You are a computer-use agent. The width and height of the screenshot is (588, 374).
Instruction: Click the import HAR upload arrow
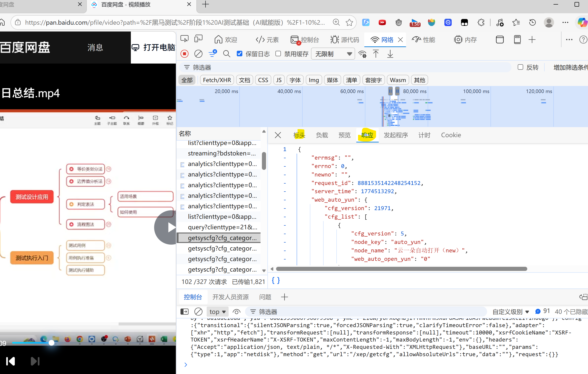coord(376,54)
